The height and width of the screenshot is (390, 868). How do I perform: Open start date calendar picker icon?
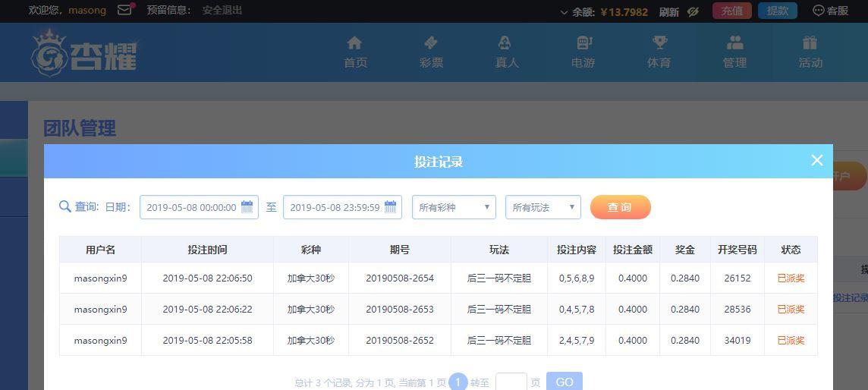(x=247, y=207)
